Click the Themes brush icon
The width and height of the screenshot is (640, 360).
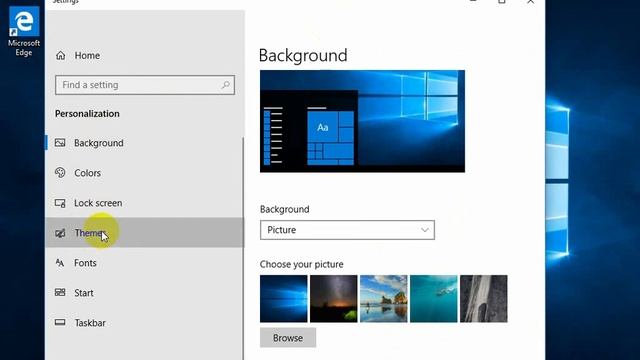click(60, 233)
